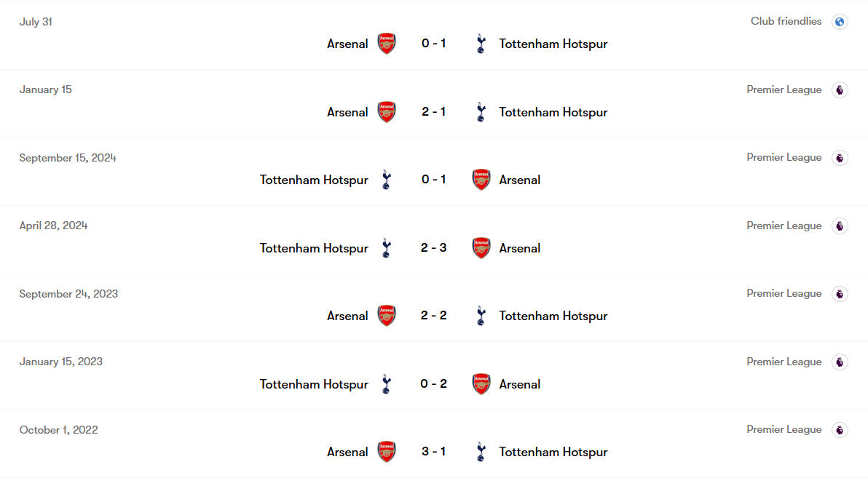Click Arsenal team name in September 15, 2024 match
Screen dimensions: 868x486
click(x=520, y=180)
